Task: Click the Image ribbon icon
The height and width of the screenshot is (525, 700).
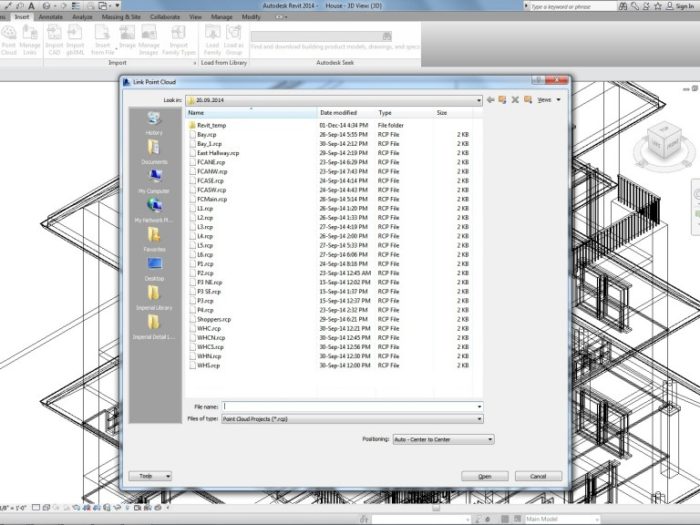Action: point(127,37)
